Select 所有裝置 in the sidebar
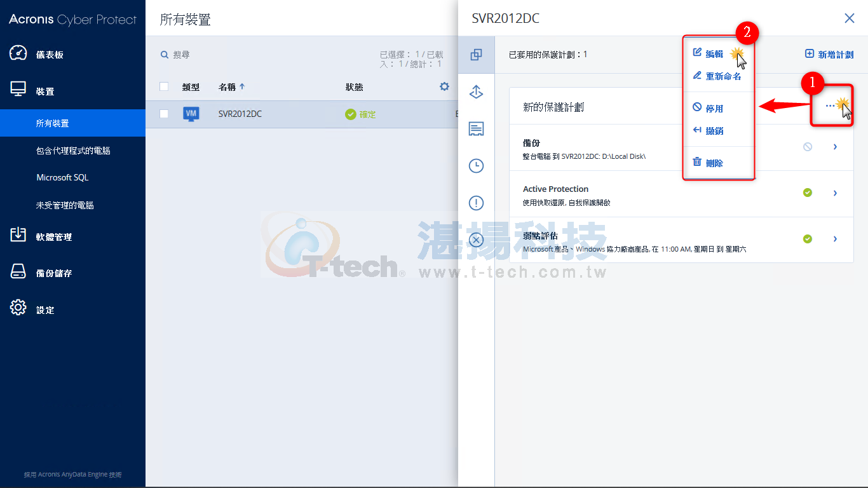This screenshot has width=868, height=488. pyautogui.click(x=72, y=123)
